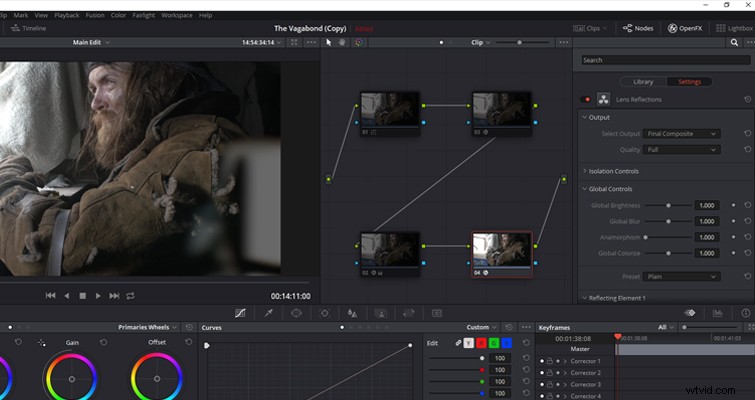Toggle the Lens Reflections effect enable switch
755x400 pixels.
coord(586,100)
